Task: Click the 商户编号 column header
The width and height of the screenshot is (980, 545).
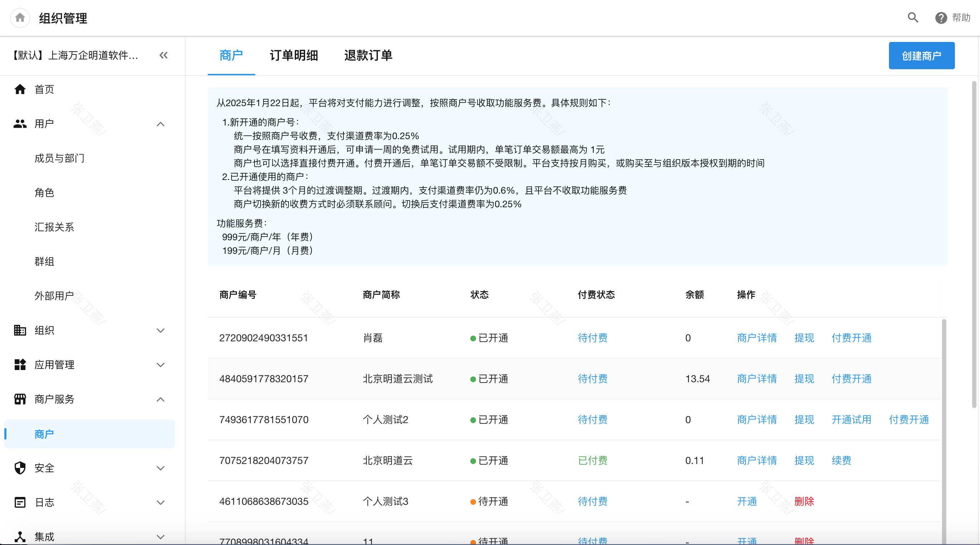Action: pyautogui.click(x=238, y=295)
